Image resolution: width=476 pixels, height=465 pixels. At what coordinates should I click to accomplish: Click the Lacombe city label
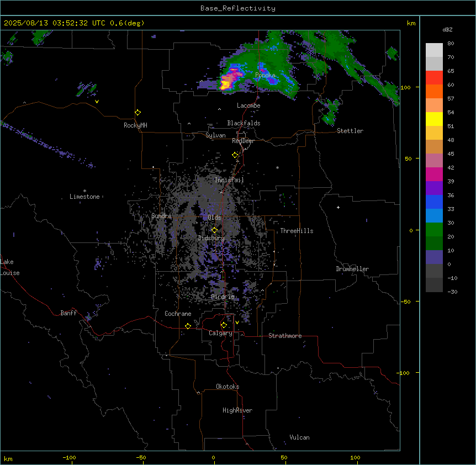pyautogui.click(x=248, y=105)
